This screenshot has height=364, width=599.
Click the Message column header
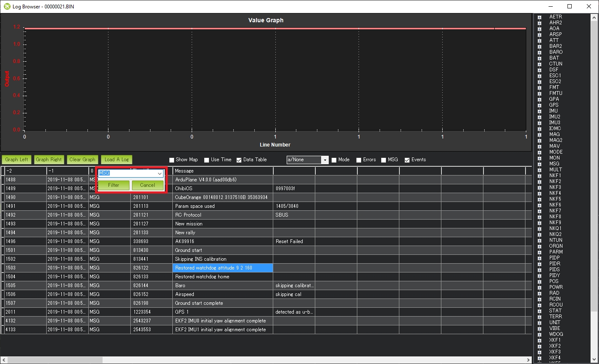tap(222, 171)
